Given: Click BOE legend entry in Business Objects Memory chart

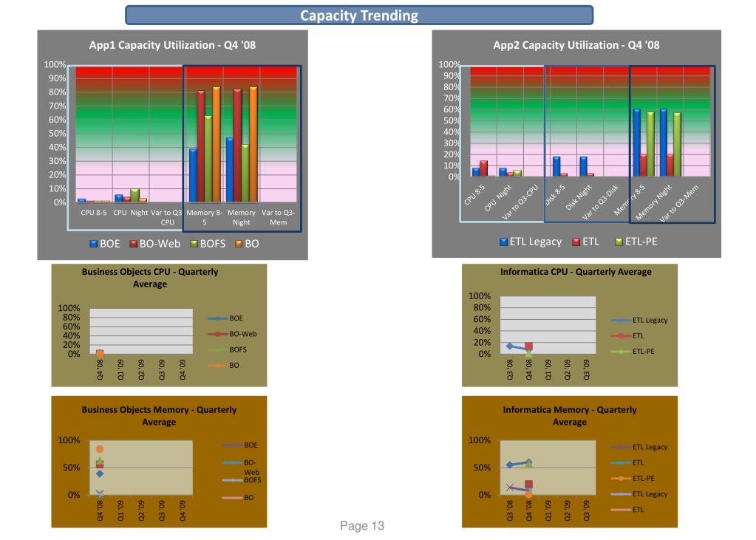Looking at the screenshot, I should [240, 445].
